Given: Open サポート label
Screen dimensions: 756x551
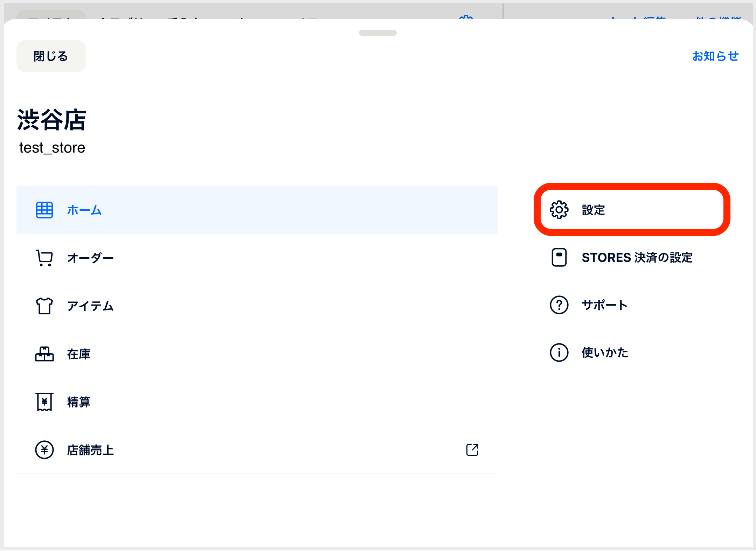Looking at the screenshot, I should pyautogui.click(x=604, y=305).
